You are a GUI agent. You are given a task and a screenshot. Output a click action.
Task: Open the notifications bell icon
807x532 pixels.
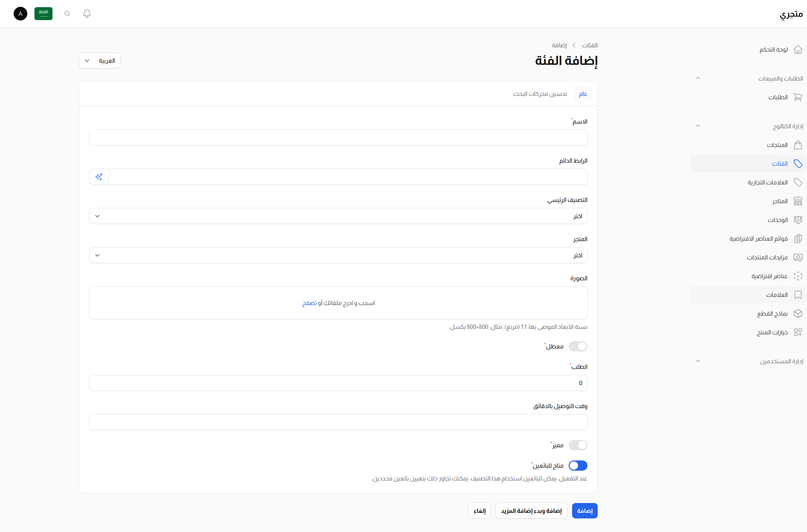pos(87,14)
